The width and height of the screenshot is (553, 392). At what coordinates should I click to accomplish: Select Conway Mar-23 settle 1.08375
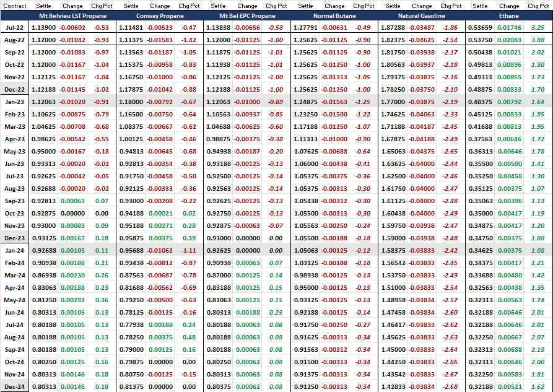coord(131,127)
